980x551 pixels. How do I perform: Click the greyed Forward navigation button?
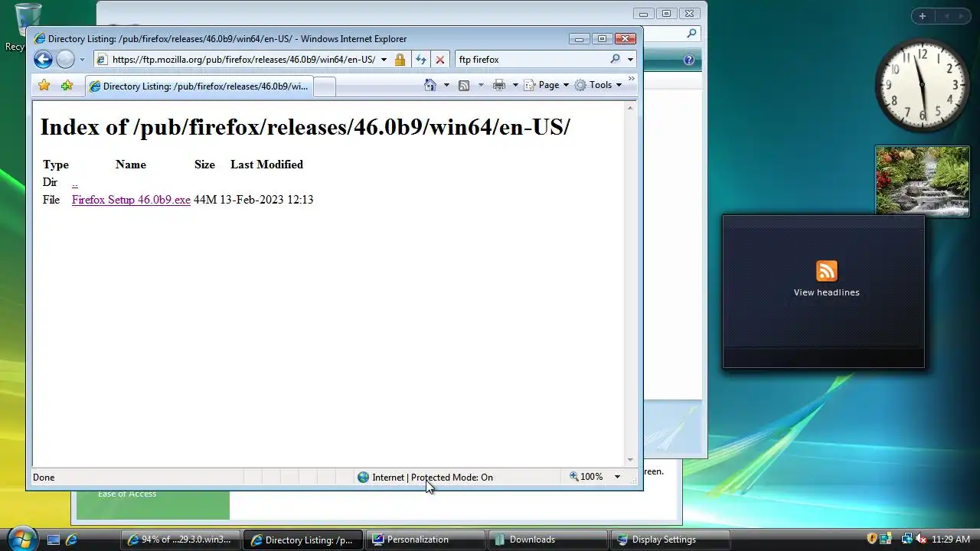click(x=66, y=59)
